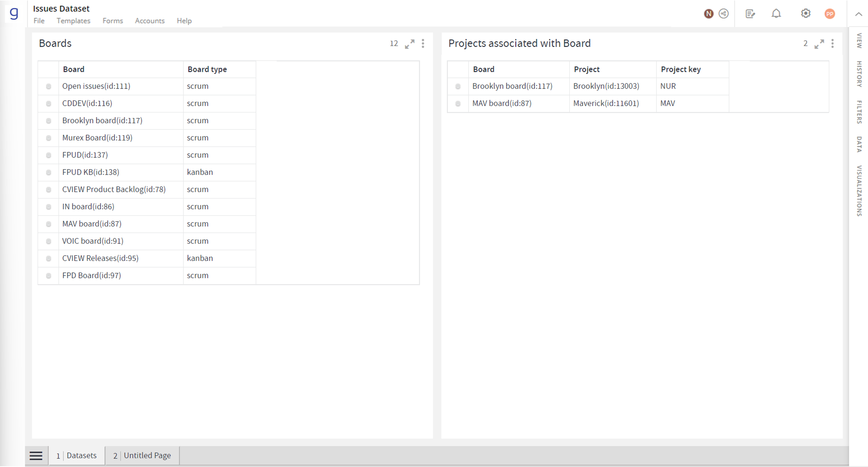Select the FPUD(id:137) row radio
This screenshot has width=868, height=467.
coord(49,155)
